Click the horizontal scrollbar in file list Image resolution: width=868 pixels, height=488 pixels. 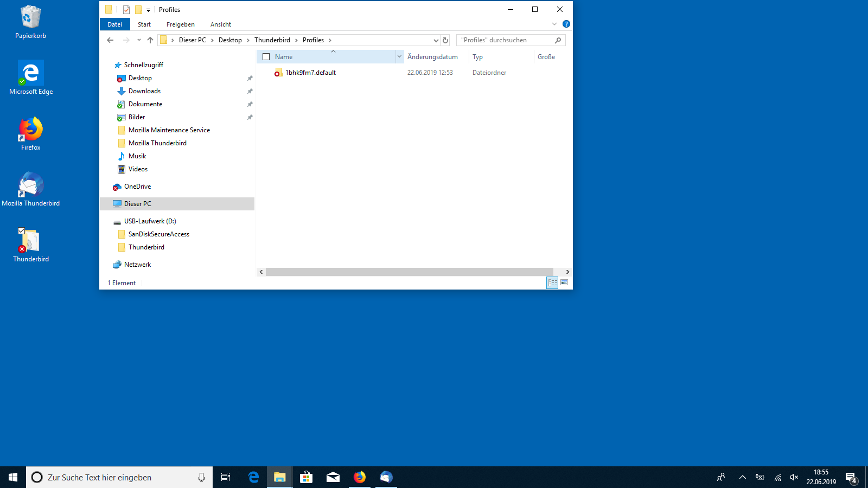(409, 272)
